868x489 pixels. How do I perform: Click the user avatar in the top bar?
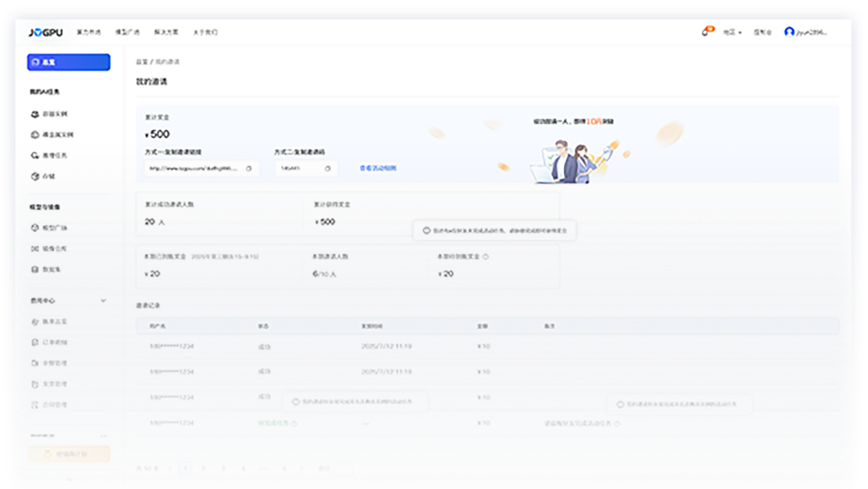(x=789, y=32)
